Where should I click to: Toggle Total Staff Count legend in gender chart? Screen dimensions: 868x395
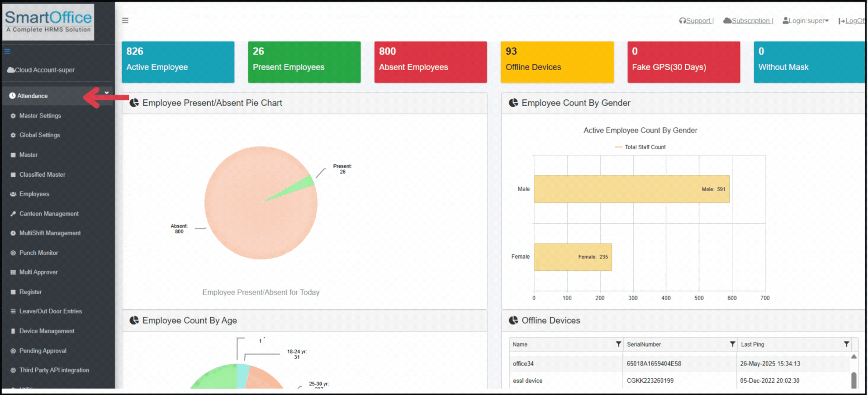(x=640, y=147)
